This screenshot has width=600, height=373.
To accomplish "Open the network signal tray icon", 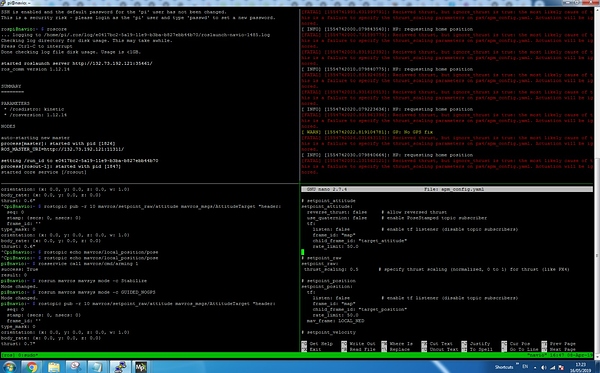I will tap(553, 368).
